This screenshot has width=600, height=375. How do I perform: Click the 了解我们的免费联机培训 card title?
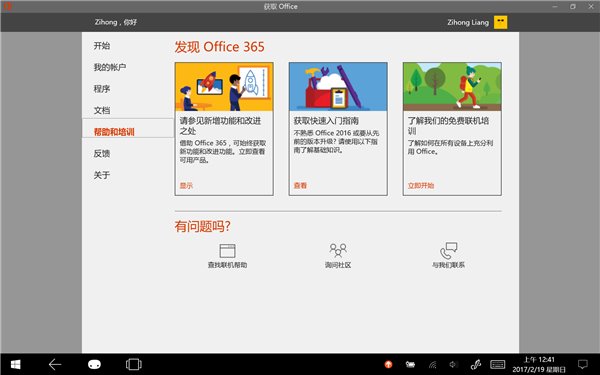(448, 126)
